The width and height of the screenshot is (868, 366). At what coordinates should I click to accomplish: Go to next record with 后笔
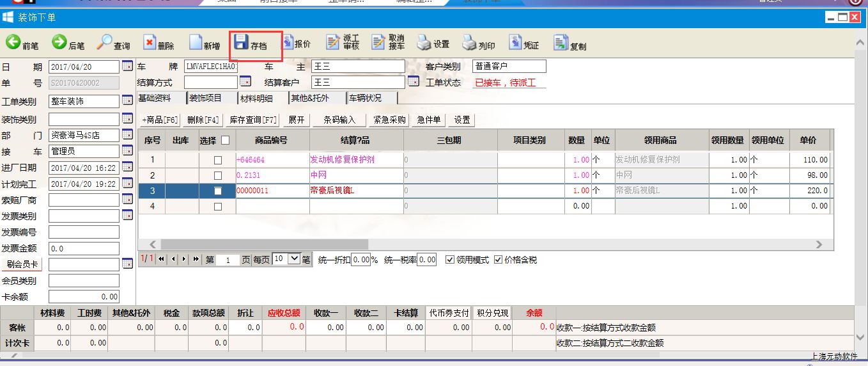59,43
